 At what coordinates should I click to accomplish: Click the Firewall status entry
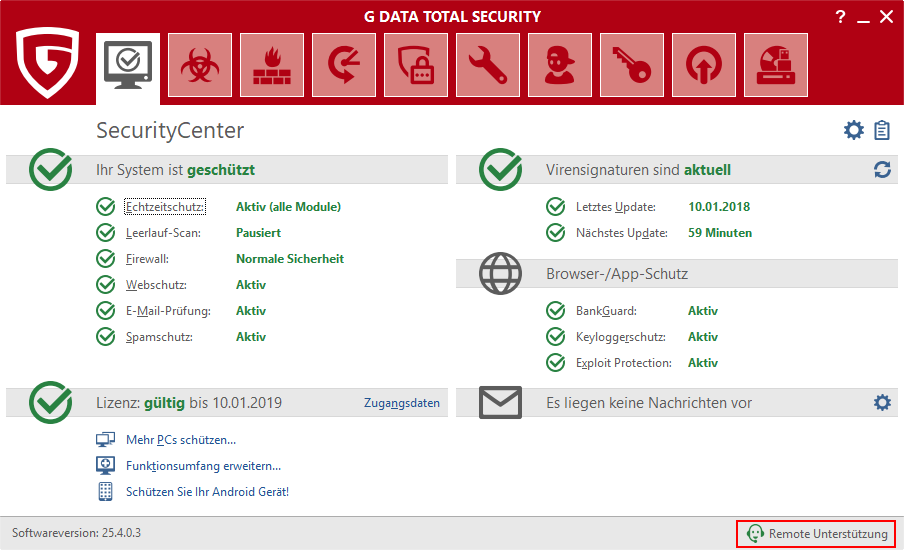pyautogui.click(x=147, y=259)
